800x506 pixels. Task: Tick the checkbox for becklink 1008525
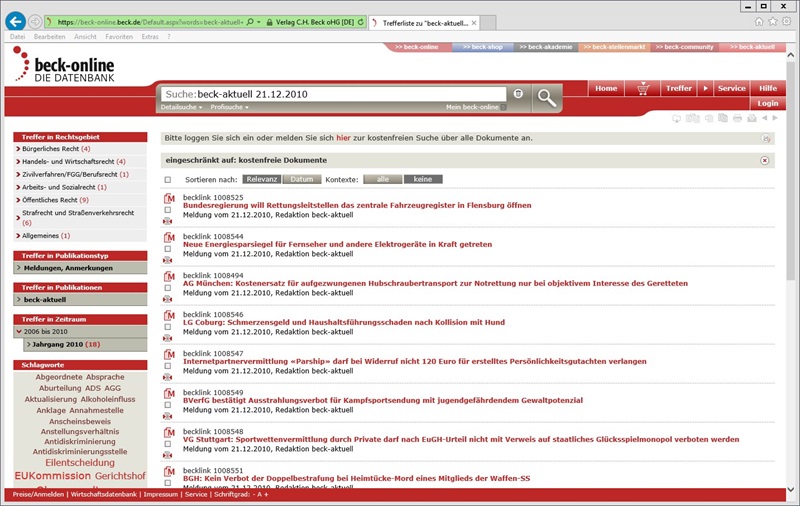[167, 210]
